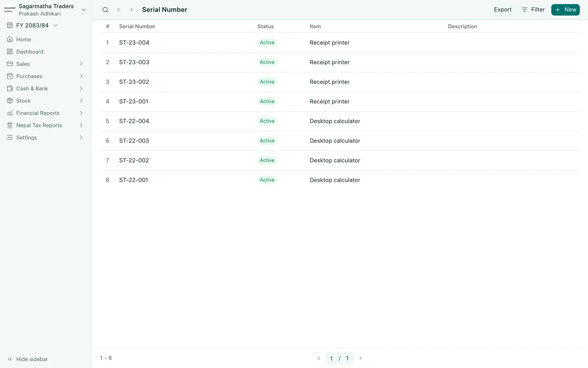Expand the Settings submenu chevron

81,137
